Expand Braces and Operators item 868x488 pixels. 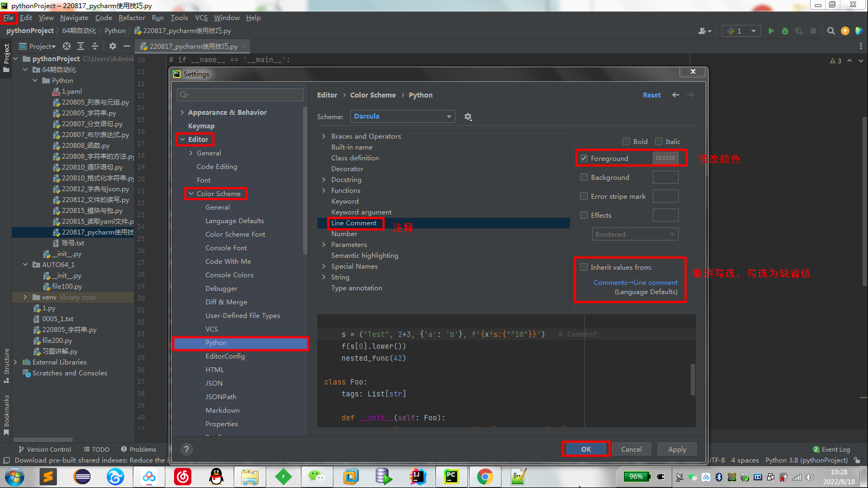coord(324,136)
